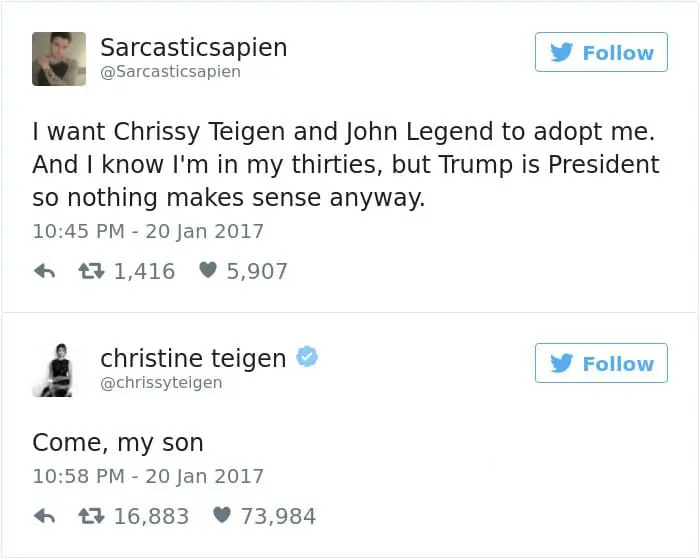This screenshot has width=700, height=559.
Task: Click the blue verified badge
Action: [x=308, y=357]
